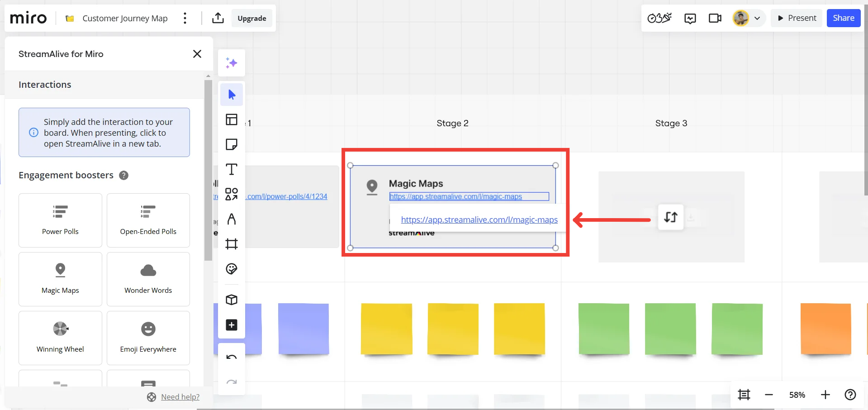Open the collaboration tools squiggle icon
Viewport: 868px width, 410px height.
[x=659, y=18]
